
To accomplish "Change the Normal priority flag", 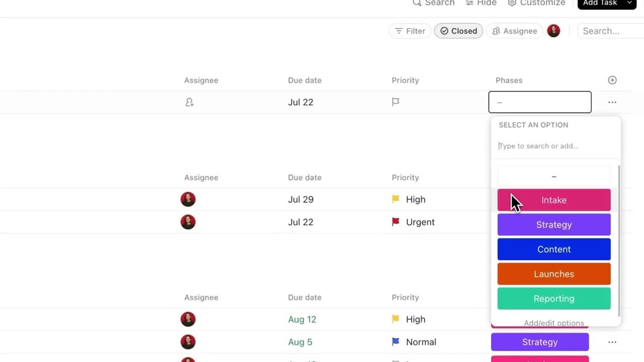I will pyautogui.click(x=414, y=342).
